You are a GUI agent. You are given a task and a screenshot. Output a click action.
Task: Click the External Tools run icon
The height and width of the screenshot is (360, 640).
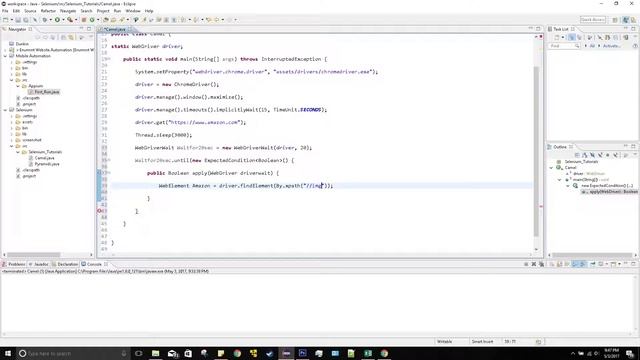tap(70, 20)
